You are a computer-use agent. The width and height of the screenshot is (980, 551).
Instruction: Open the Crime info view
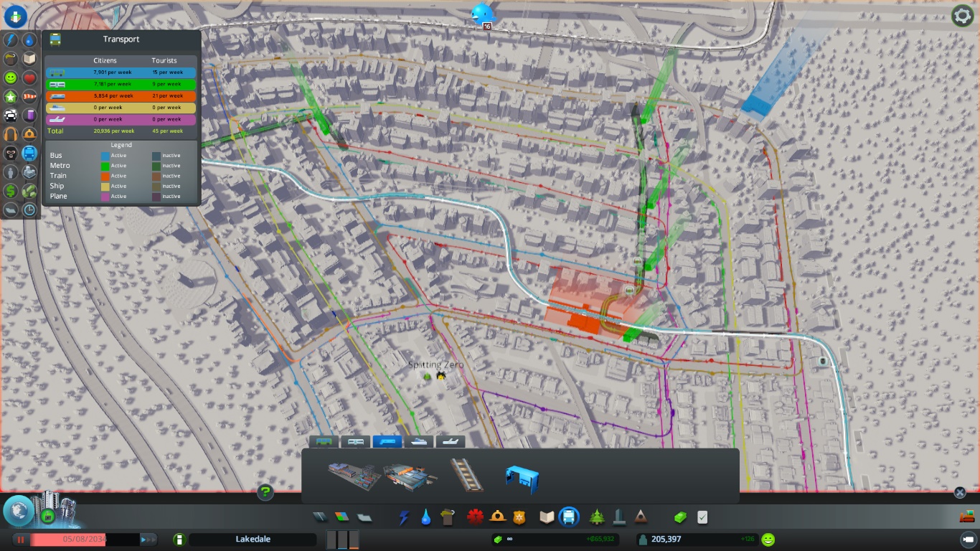tap(11, 153)
